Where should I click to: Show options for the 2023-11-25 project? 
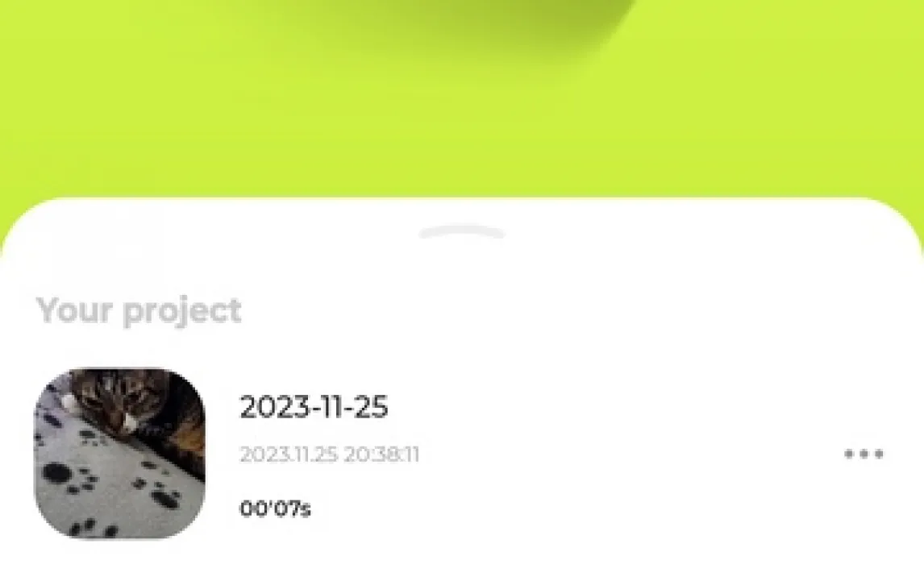pyautogui.click(x=864, y=454)
